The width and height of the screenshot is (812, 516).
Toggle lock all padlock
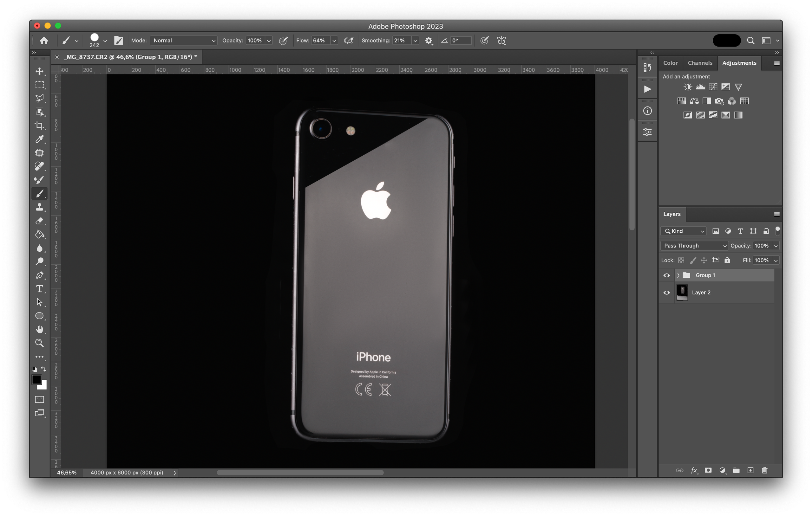point(727,260)
